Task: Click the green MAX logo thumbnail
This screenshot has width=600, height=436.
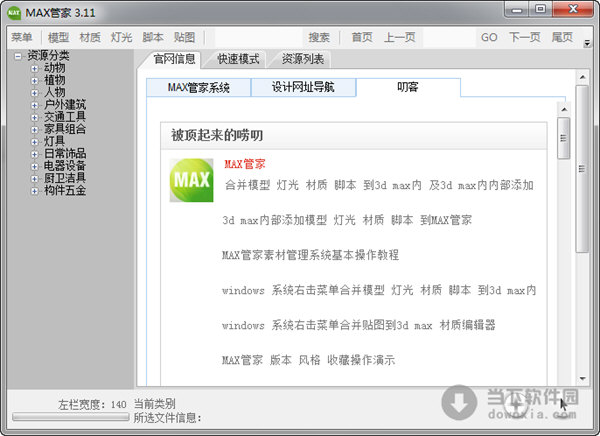Action: pos(191,180)
